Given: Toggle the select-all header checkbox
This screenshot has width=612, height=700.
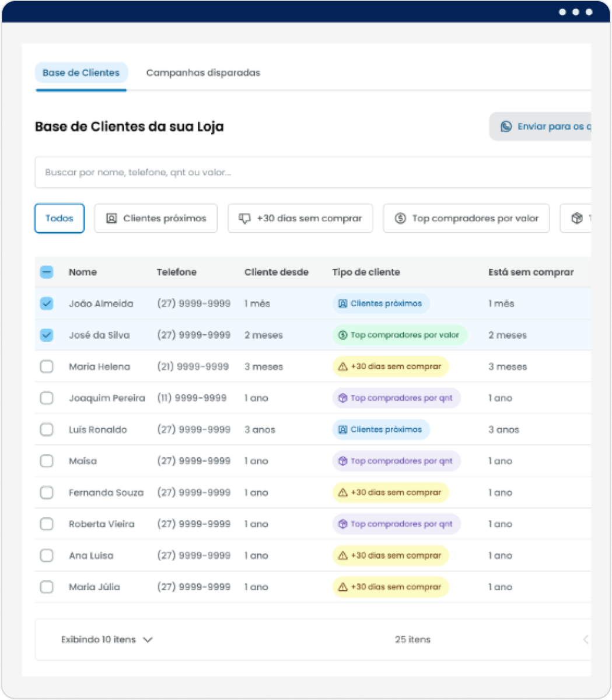Looking at the screenshot, I should pos(47,272).
